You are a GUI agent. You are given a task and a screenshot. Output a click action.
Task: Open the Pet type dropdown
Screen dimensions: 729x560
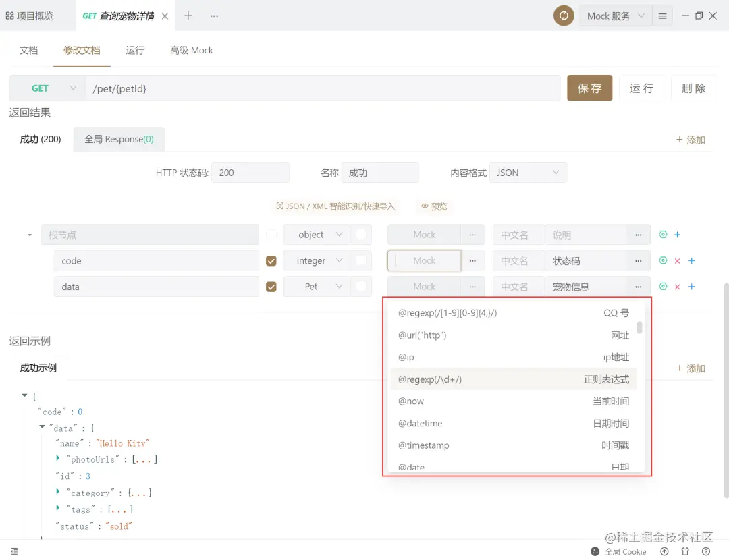317,287
